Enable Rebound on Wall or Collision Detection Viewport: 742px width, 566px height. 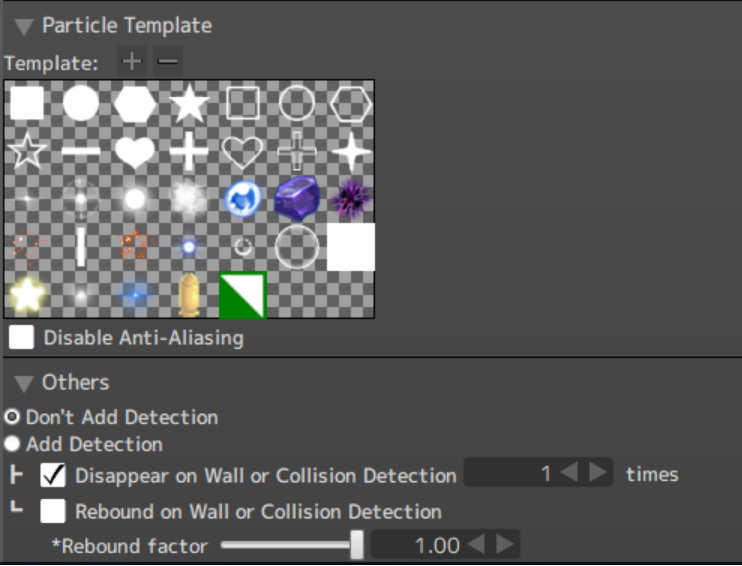tap(53, 511)
